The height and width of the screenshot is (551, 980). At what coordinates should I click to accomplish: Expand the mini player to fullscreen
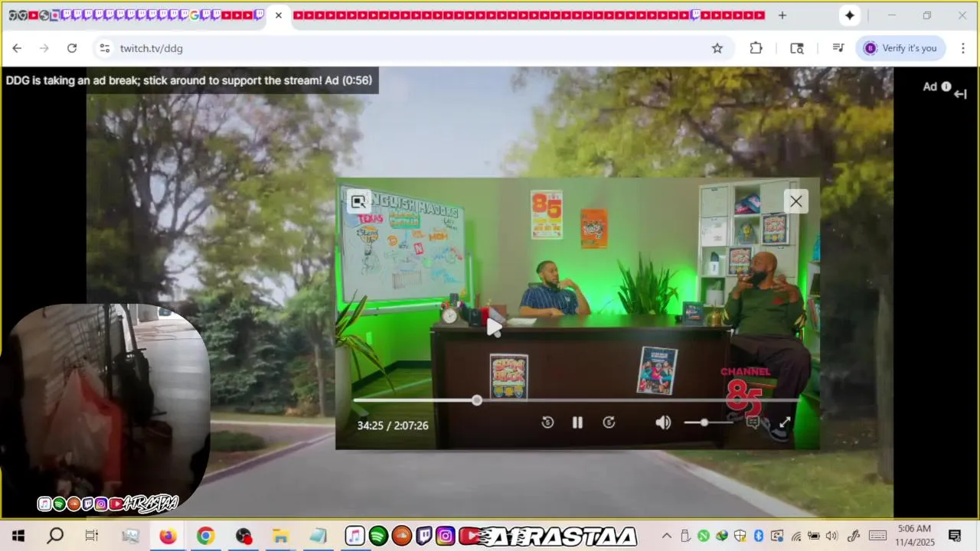[x=785, y=422]
